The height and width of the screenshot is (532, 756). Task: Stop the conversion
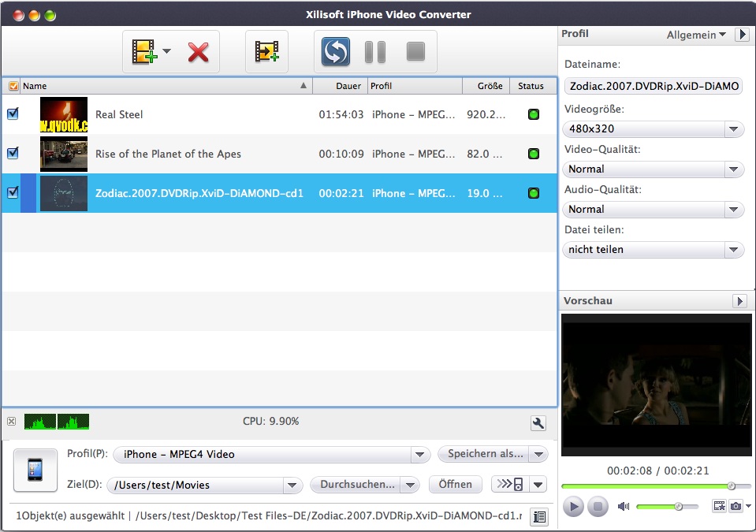(415, 51)
